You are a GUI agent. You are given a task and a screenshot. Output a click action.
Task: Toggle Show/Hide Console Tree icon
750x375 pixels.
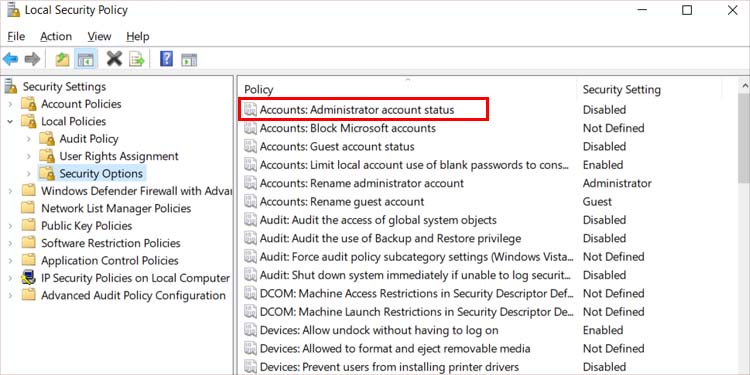click(x=86, y=59)
